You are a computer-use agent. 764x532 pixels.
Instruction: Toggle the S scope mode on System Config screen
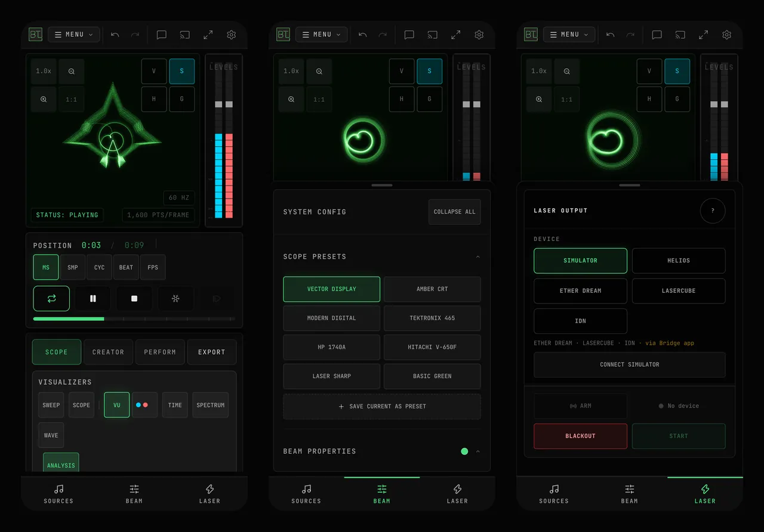(x=430, y=71)
